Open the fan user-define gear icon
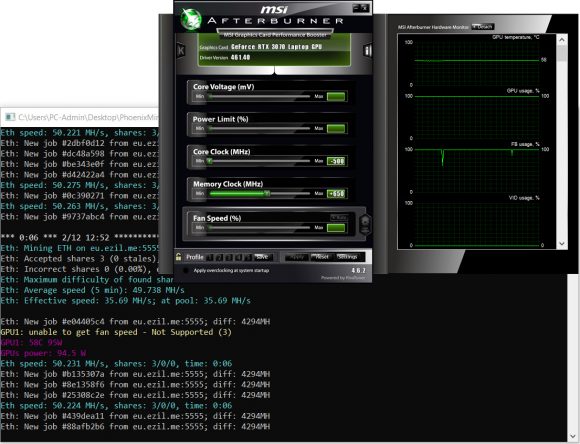 click(365, 224)
